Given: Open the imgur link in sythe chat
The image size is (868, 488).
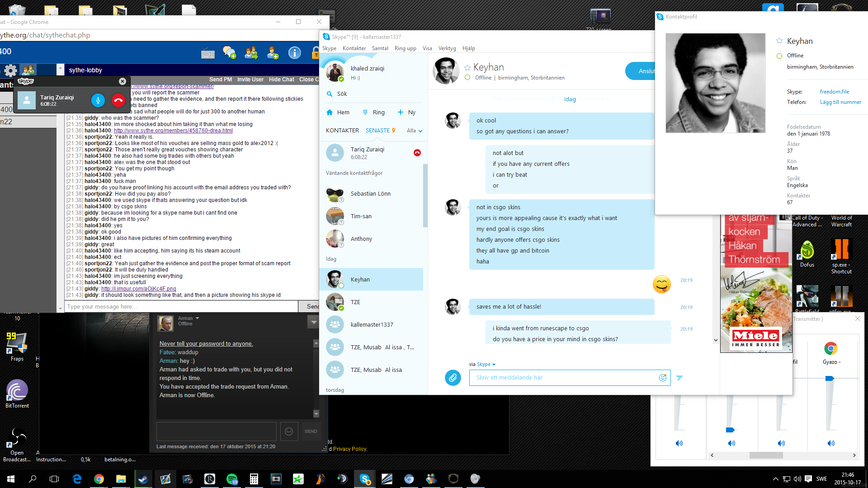Looking at the screenshot, I should 138,289.
